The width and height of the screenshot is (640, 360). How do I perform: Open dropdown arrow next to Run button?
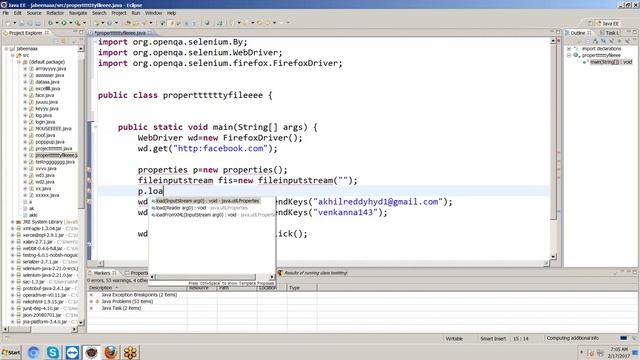pyautogui.click(x=70, y=23)
